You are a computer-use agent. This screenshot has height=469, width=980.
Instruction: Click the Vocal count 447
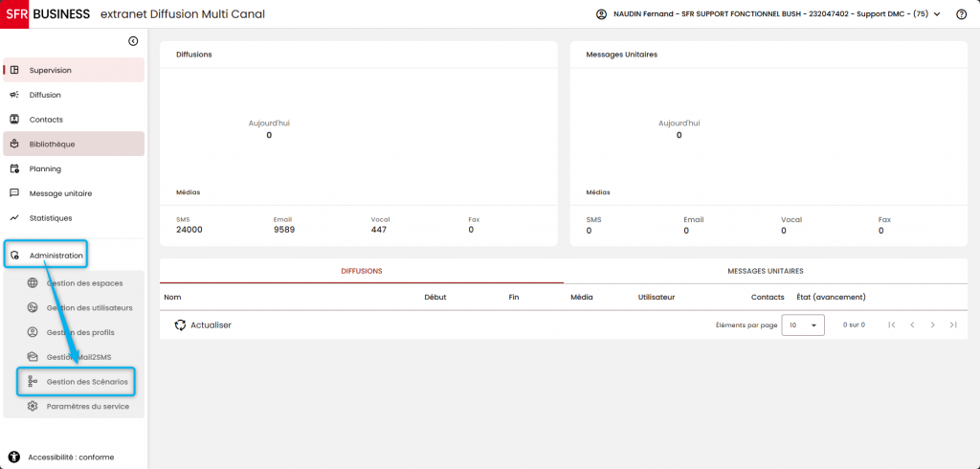379,230
